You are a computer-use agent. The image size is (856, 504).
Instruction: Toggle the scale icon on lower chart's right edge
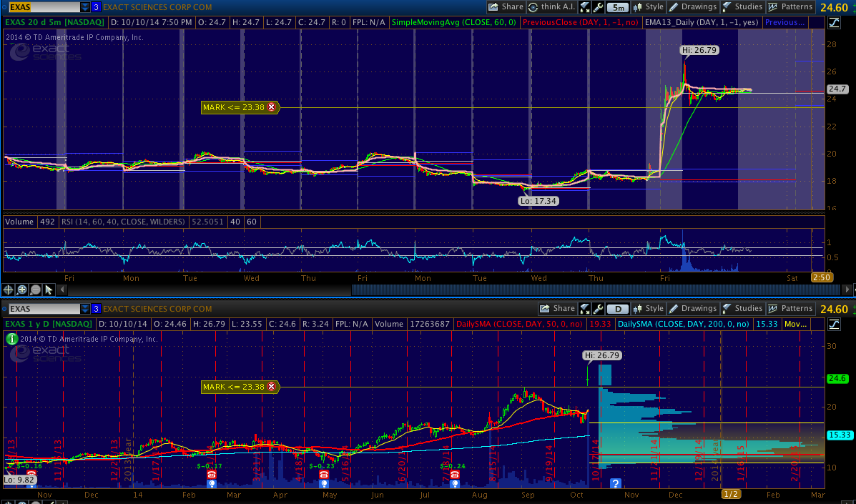(x=834, y=324)
